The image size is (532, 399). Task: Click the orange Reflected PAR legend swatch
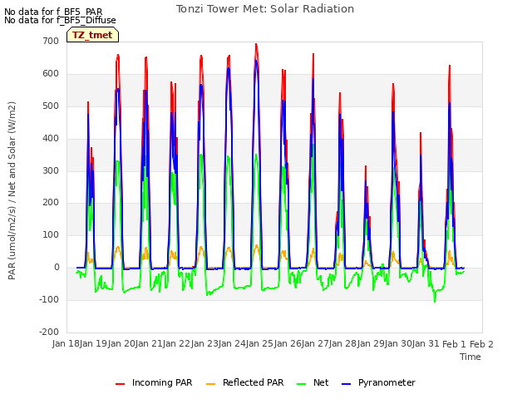[x=210, y=384]
